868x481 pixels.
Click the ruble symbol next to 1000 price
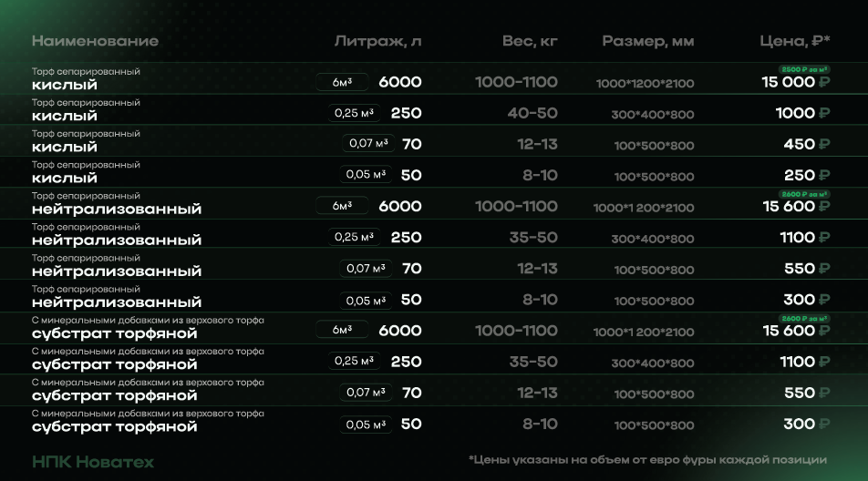[x=824, y=113]
